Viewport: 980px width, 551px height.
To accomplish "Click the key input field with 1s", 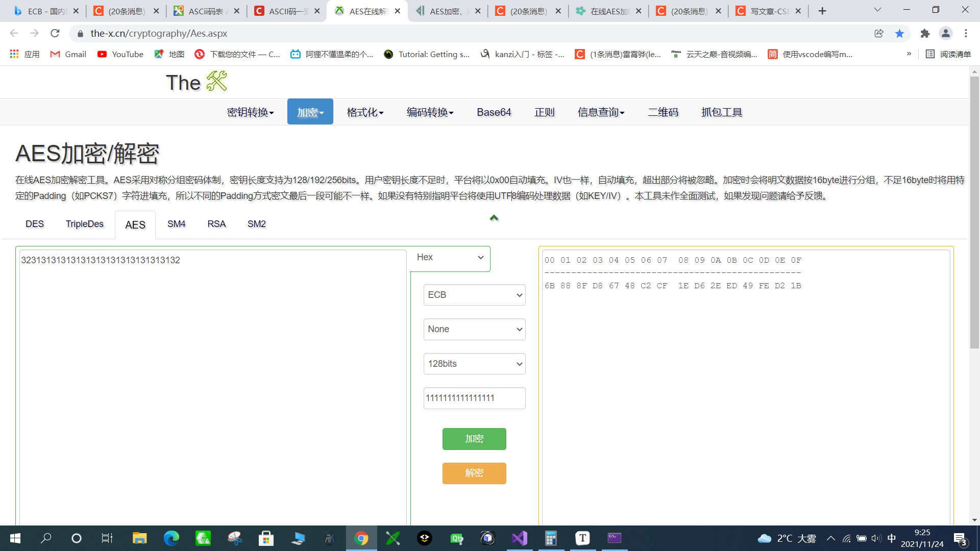I will (x=474, y=398).
